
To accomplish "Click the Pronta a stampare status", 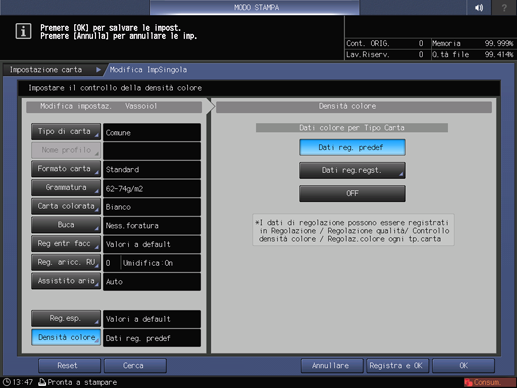I will click(x=82, y=382).
